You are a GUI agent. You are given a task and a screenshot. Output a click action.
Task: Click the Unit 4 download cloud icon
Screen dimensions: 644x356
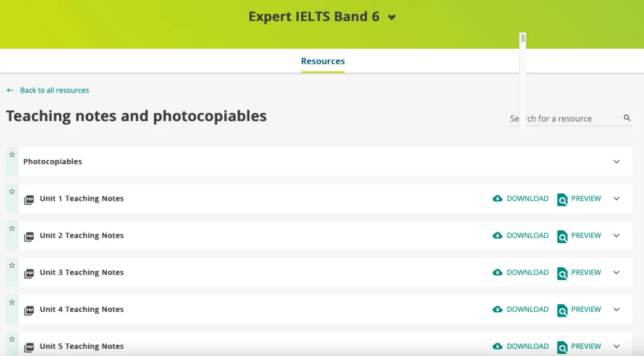point(497,309)
